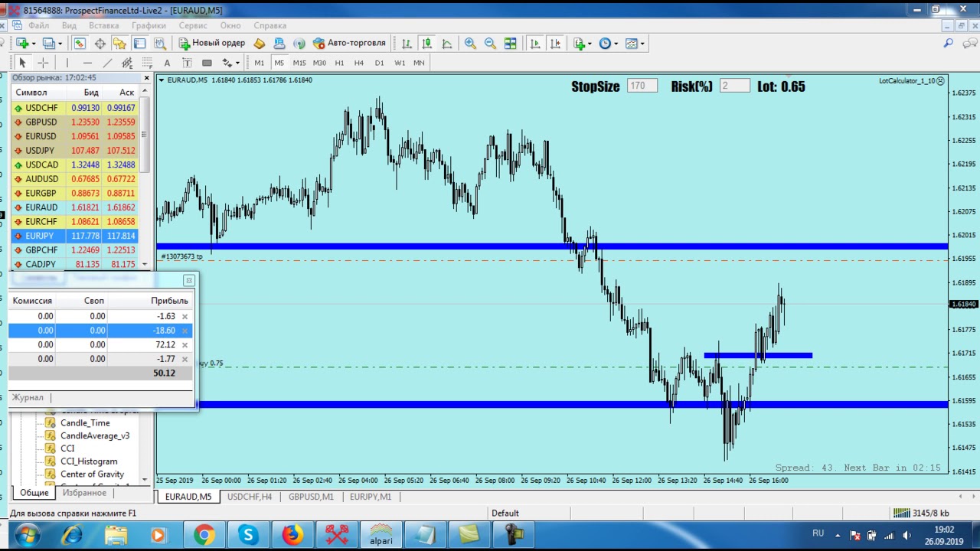Image resolution: width=980 pixels, height=551 pixels.
Task: Expand the new chart dropdown arrow
Action: tap(34, 44)
